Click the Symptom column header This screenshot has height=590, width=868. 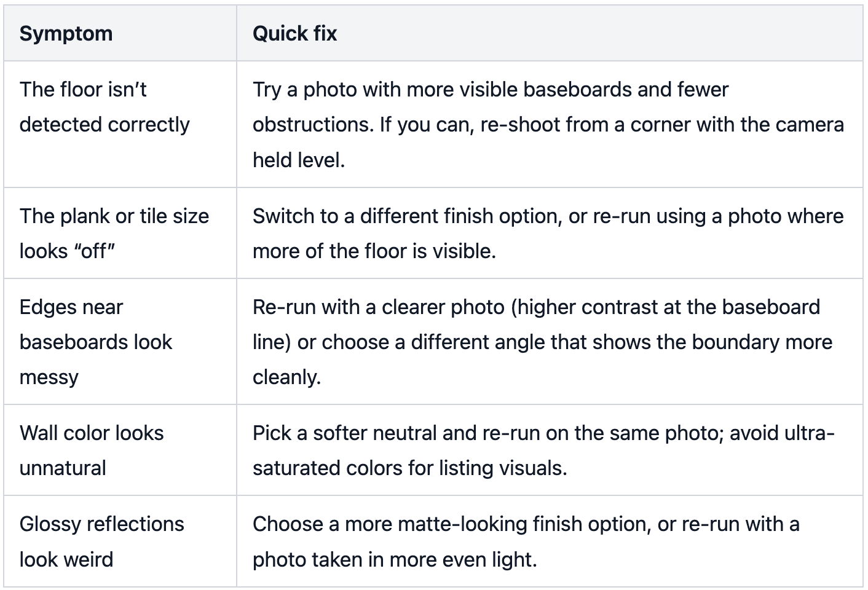tap(66, 33)
